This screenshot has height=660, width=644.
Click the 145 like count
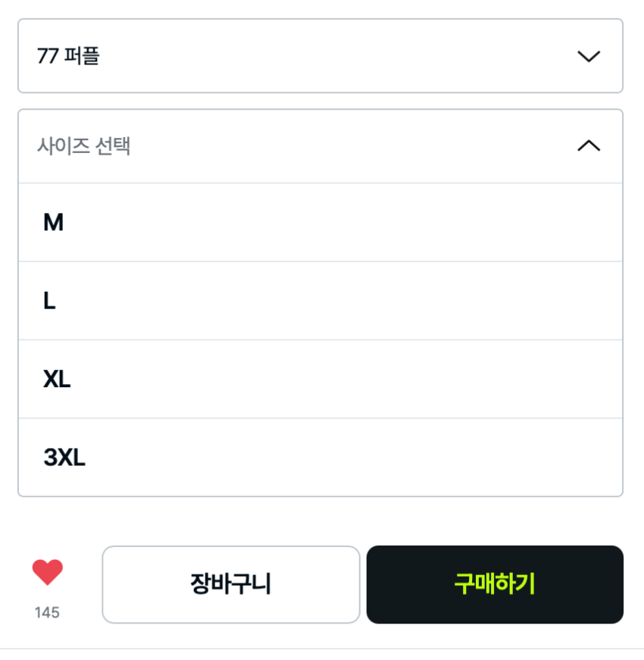tap(47, 612)
